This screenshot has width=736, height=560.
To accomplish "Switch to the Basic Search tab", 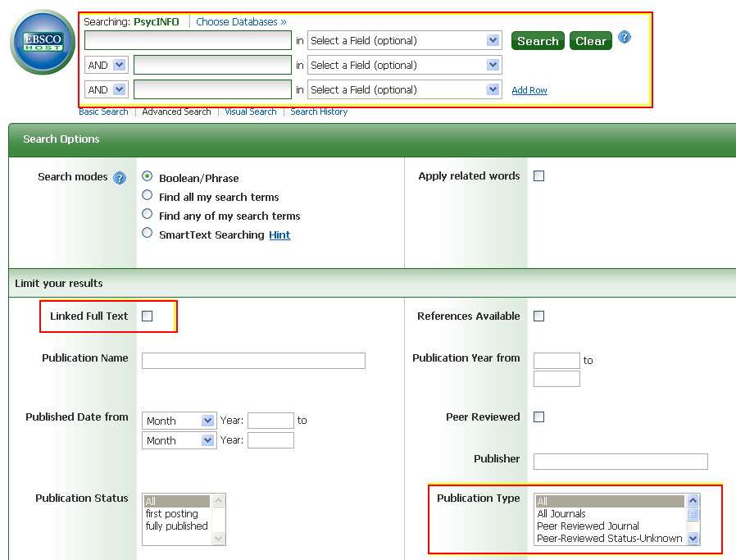I will coord(103,112).
